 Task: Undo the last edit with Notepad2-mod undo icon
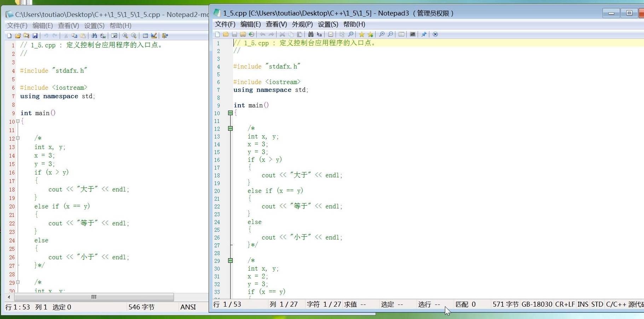[47, 35]
